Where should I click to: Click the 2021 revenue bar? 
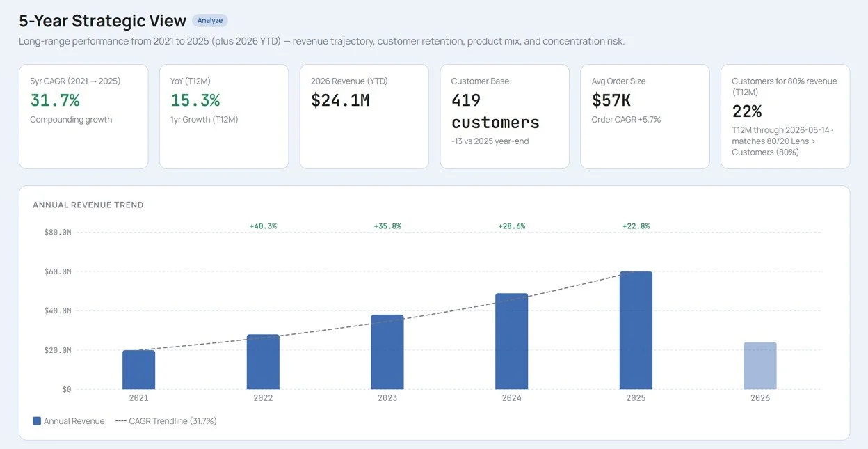(139, 370)
